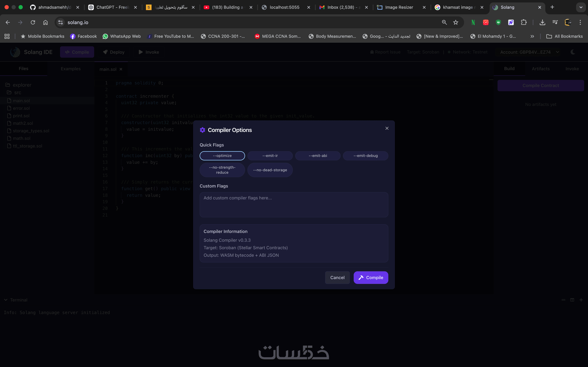
Task: Open the Examples tab
Action: (x=71, y=69)
